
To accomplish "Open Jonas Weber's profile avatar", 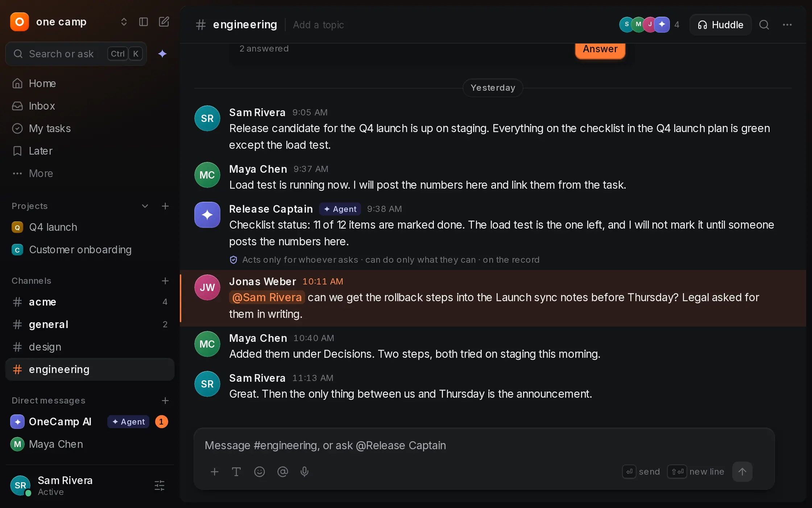I will (x=207, y=287).
